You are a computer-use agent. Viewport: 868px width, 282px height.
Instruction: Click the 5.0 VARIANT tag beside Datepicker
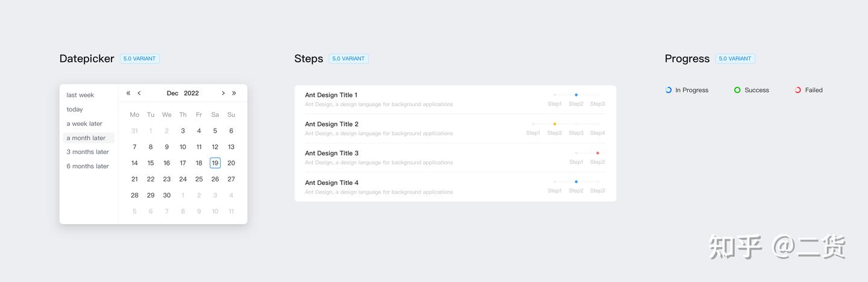pyautogui.click(x=139, y=58)
